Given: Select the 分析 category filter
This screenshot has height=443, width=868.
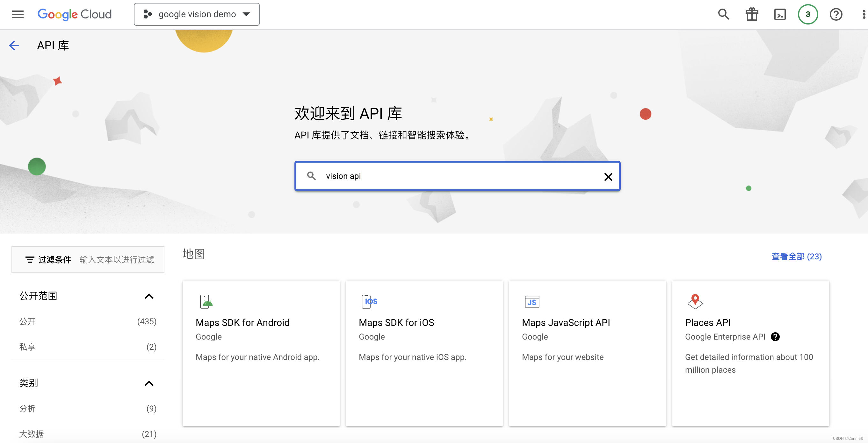Looking at the screenshot, I should [28, 409].
